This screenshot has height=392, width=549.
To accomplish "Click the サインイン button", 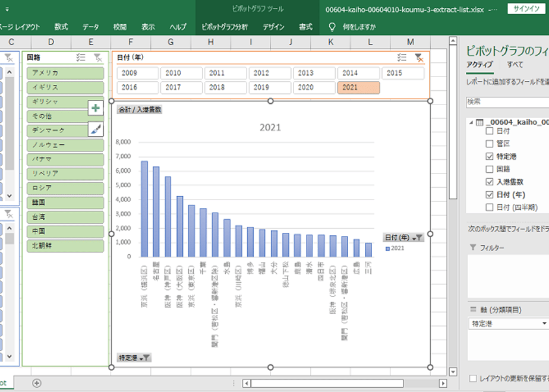I will coord(526,9).
